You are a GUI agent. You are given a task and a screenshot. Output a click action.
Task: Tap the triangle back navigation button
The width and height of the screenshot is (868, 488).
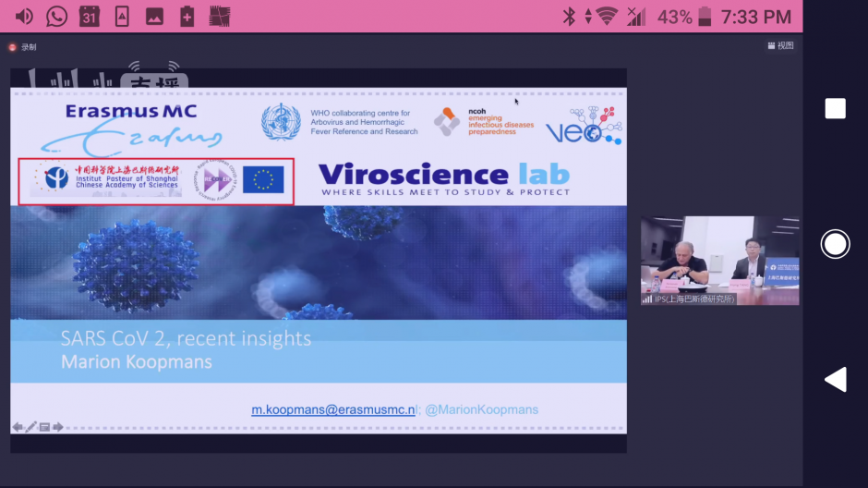836,380
